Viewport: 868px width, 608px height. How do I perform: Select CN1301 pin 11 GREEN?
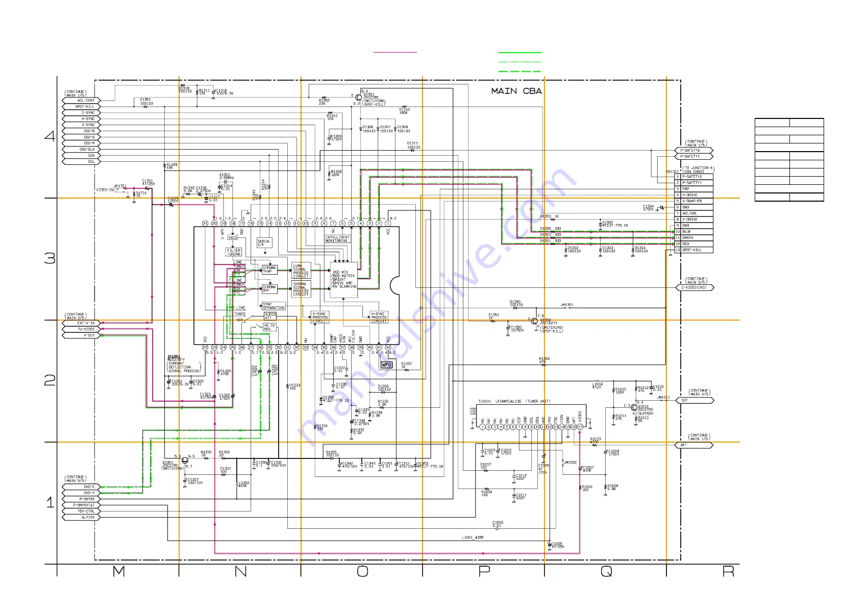[x=693, y=238]
